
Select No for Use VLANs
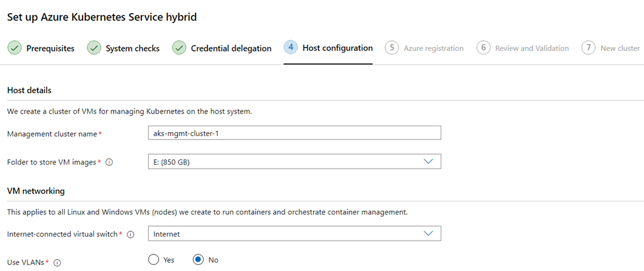[198, 260]
